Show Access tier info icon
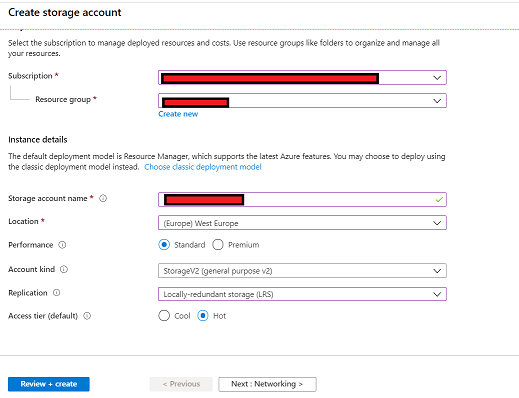Image resolution: width=519 pixels, height=398 pixels. click(87, 316)
